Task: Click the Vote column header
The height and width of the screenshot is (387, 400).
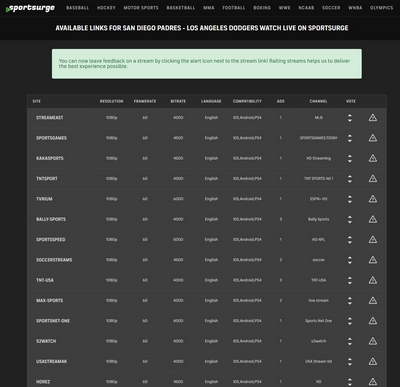Action: [351, 101]
